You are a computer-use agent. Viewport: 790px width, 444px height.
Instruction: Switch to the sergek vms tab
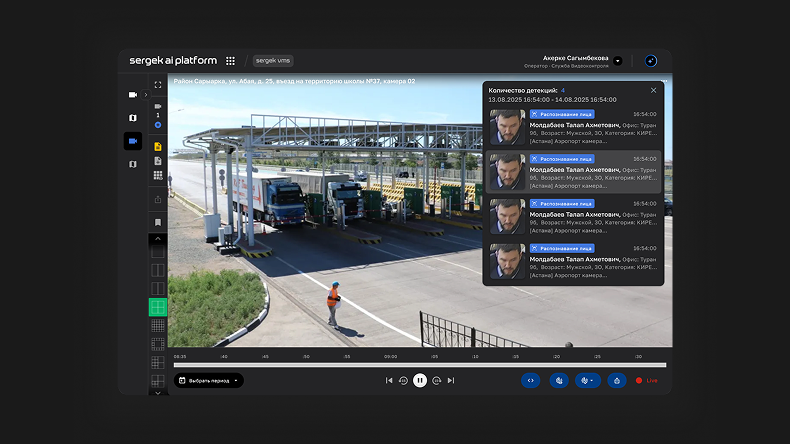(x=272, y=61)
